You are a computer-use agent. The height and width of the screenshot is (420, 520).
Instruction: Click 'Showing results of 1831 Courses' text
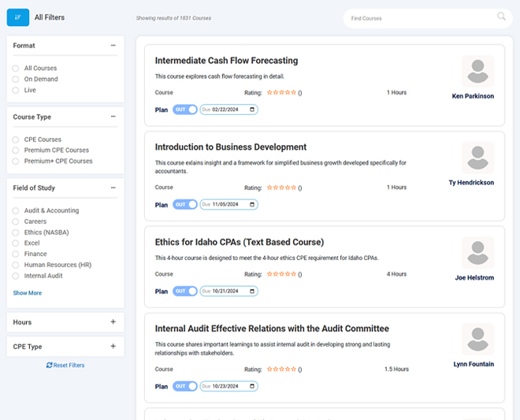click(173, 18)
